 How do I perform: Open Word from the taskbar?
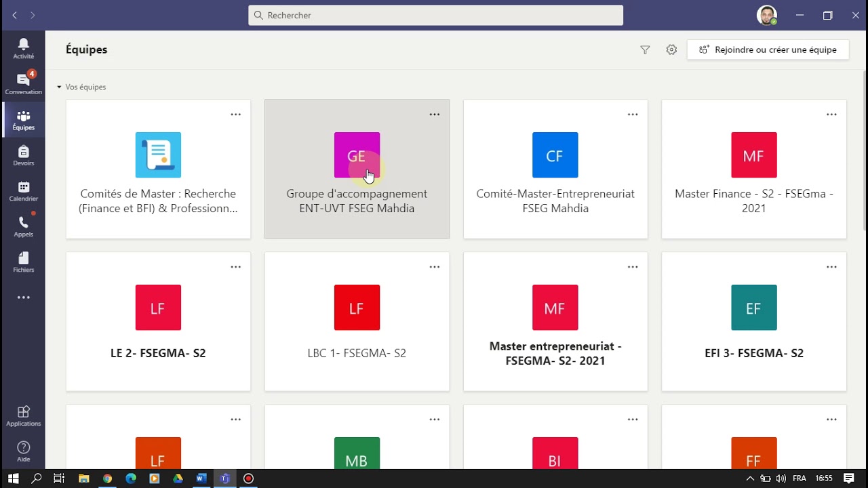[x=201, y=479]
